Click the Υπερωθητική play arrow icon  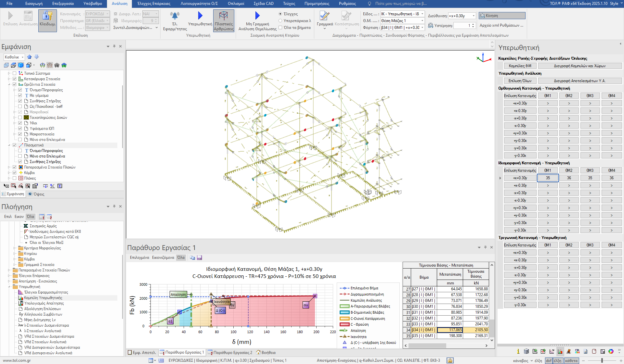200,16
